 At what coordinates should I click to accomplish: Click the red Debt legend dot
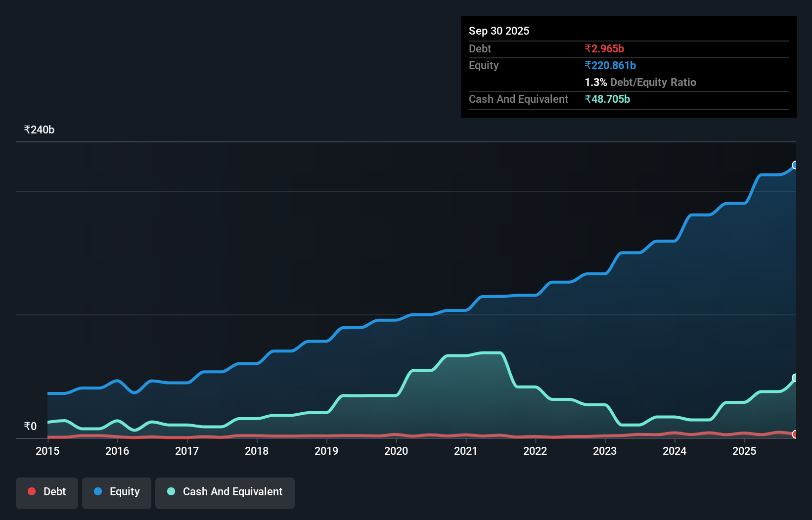(31, 492)
